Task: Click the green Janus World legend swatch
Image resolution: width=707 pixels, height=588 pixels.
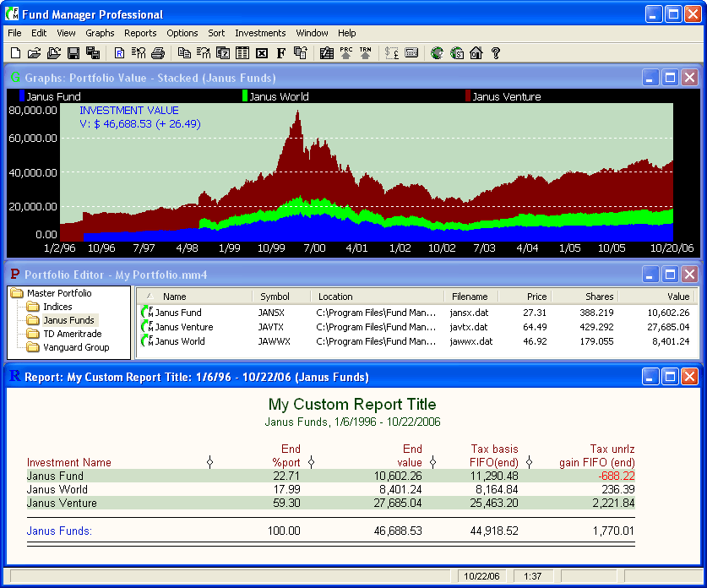Action: [x=245, y=96]
